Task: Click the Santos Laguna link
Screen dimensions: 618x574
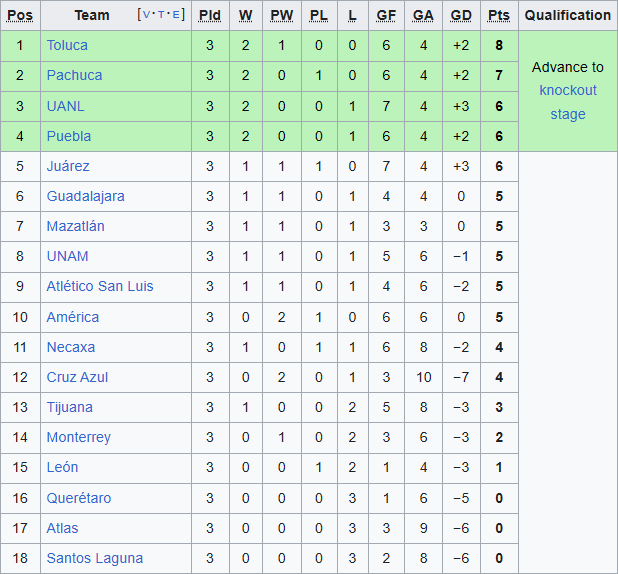Action: pos(95,558)
